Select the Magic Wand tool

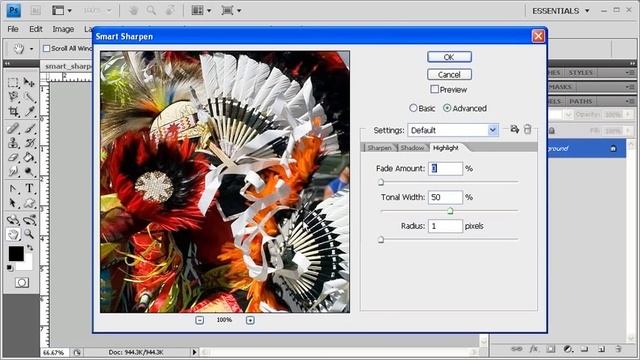29,97
